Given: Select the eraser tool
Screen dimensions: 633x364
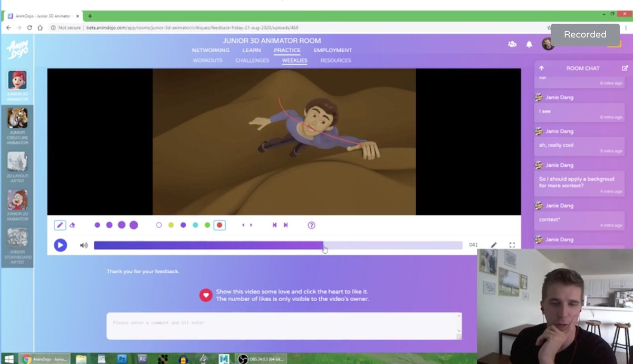Looking at the screenshot, I should 73,225.
